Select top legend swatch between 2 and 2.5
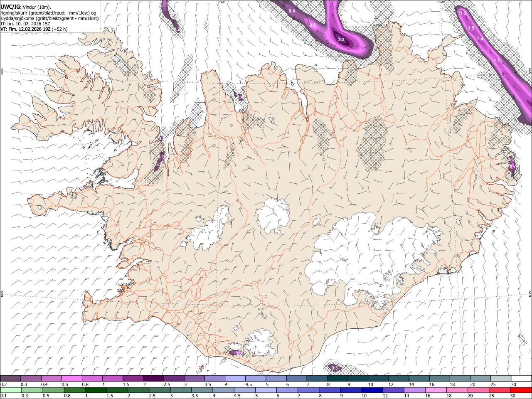 153,378
